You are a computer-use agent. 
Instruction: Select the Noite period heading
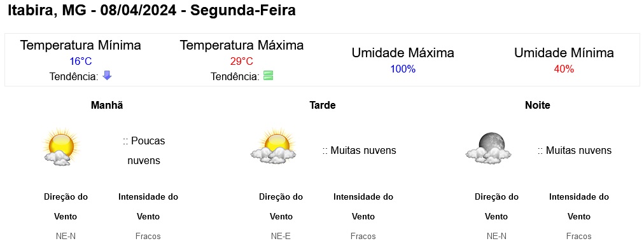pyautogui.click(x=538, y=105)
